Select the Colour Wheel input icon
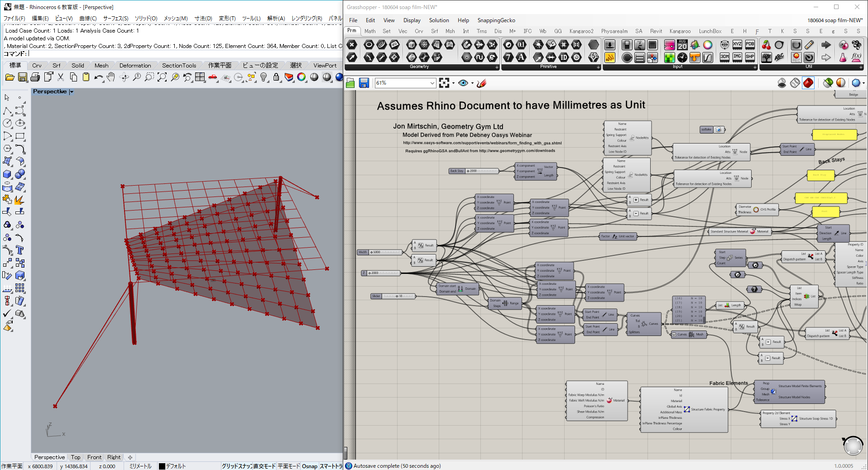This screenshot has width=868, height=470. click(x=708, y=44)
